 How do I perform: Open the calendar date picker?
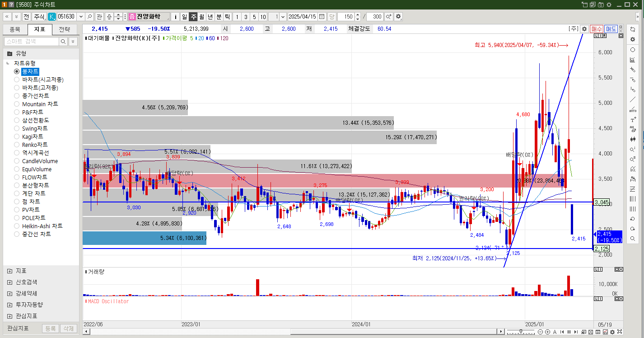click(x=322, y=17)
